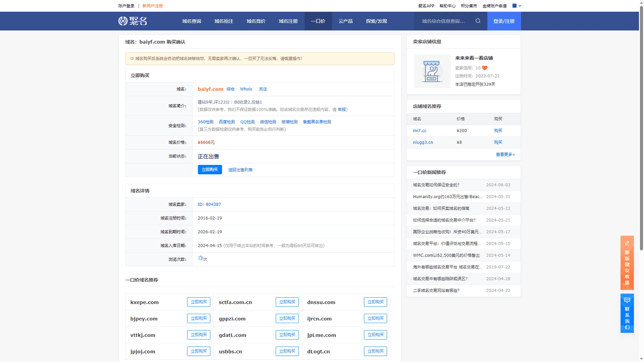Open news about Humanity.org sale
This screenshot has height=362, width=644.
[x=448, y=196]
